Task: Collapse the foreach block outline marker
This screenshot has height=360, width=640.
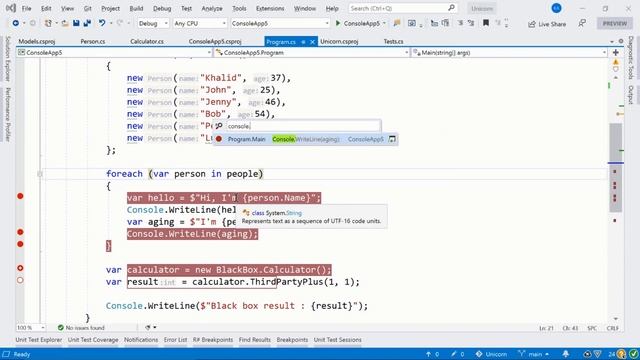Action: [x=40, y=174]
